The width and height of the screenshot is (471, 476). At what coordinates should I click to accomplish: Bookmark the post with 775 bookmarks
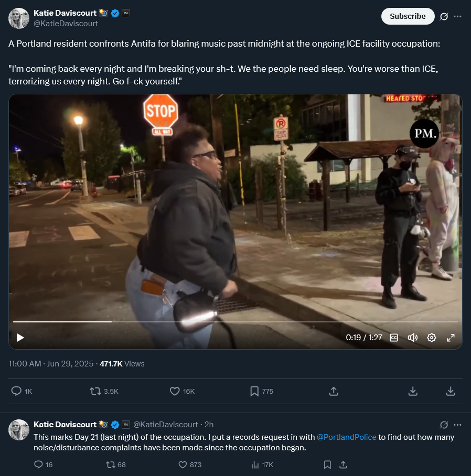[262, 391]
